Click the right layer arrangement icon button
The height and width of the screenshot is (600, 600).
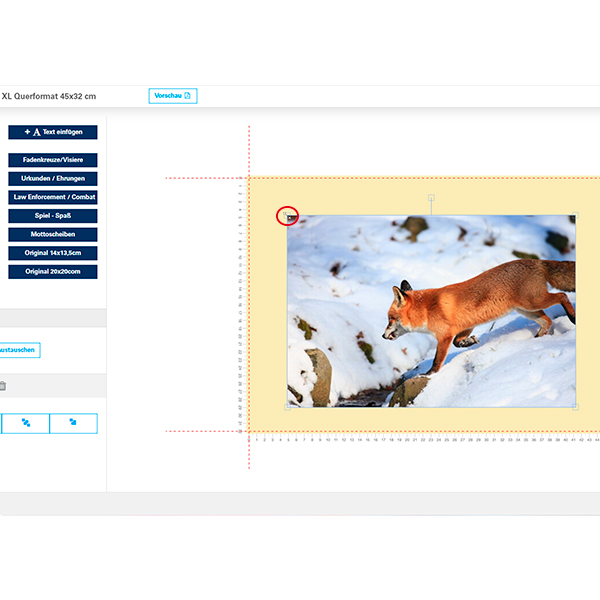point(73,423)
